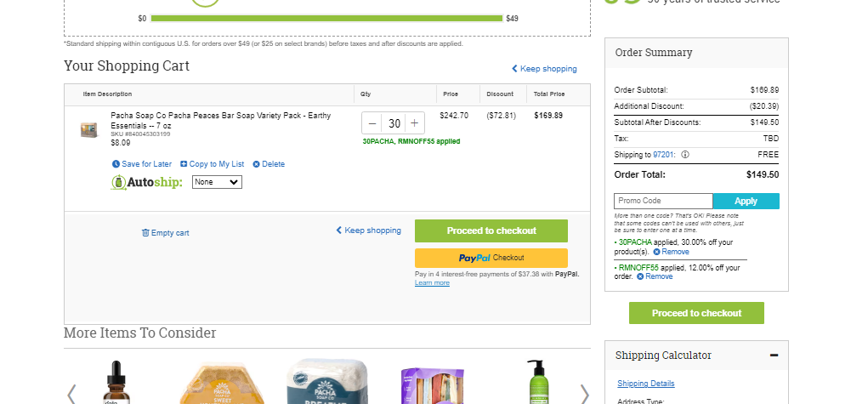Collapse the Shipping Calculator panel
This screenshot has height=404, width=868.
tap(774, 356)
